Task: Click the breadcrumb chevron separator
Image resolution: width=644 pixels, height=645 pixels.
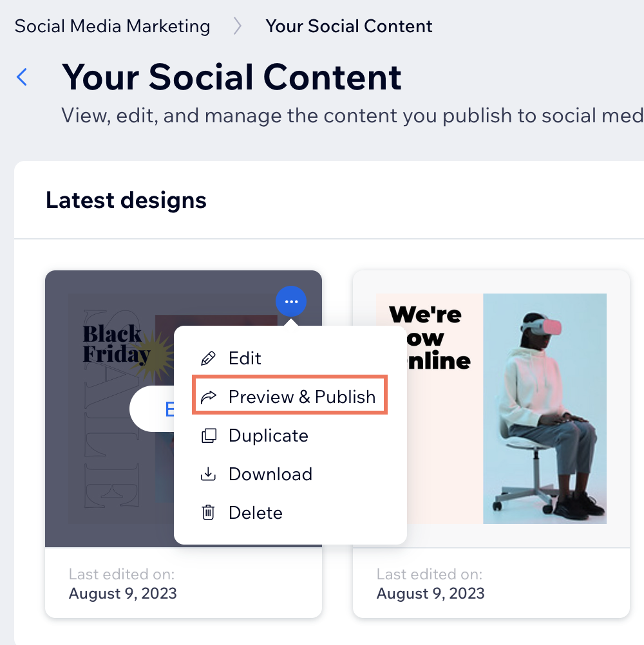Action: (238, 26)
